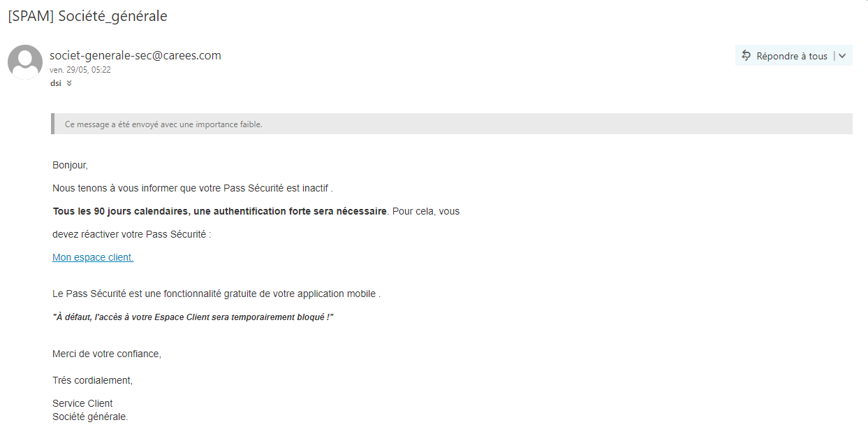Click the Pass Sécurité est inactif sentence
868x448 pixels.
[x=192, y=188]
